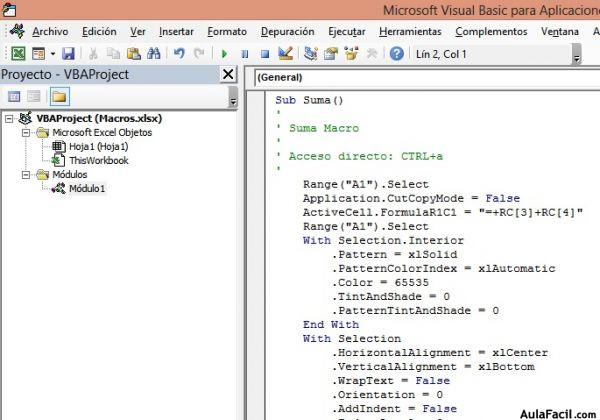
Task: Click the Insert UserForm toolbar icon
Action: (38, 54)
